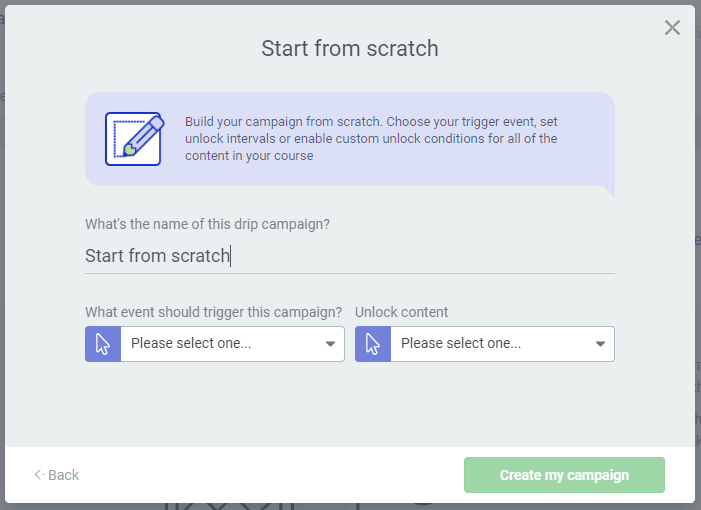Click the trigger event dropdown caret arrow

point(331,344)
